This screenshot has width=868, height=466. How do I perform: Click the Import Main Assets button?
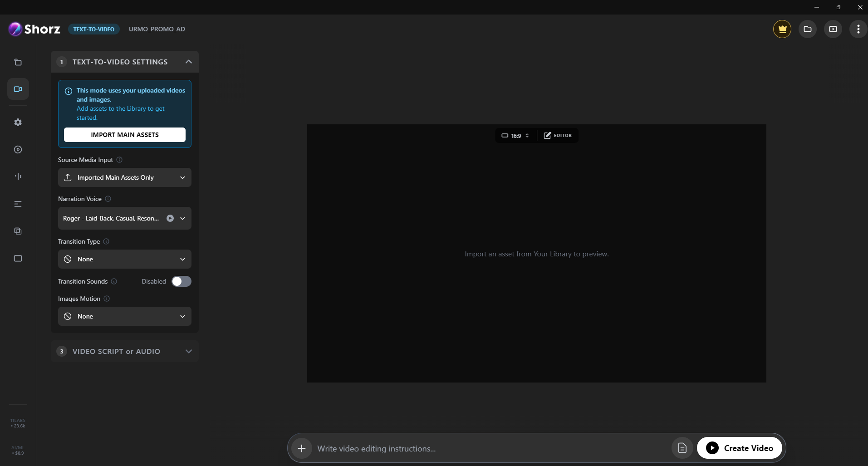click(125, 135)
